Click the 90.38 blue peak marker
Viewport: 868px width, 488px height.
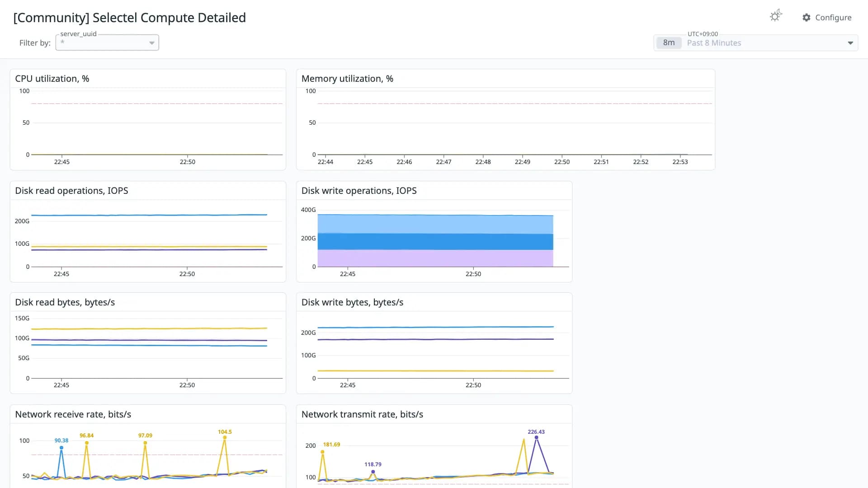61,448
